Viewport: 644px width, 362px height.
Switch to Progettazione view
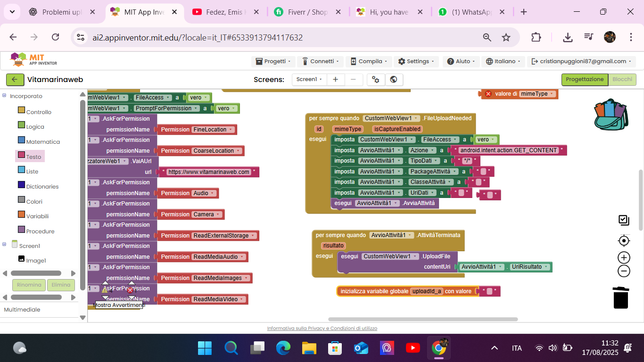[x=584, y=80]
